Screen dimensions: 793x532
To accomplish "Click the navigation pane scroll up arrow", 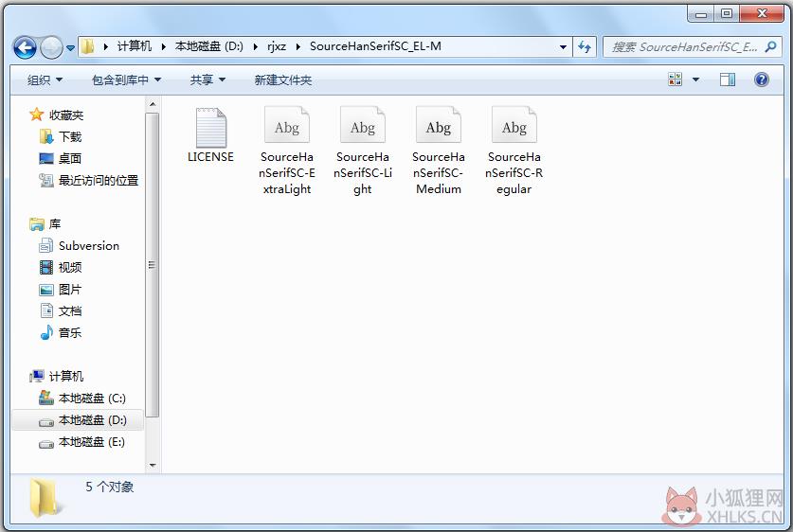I will [x=153, y=104].
